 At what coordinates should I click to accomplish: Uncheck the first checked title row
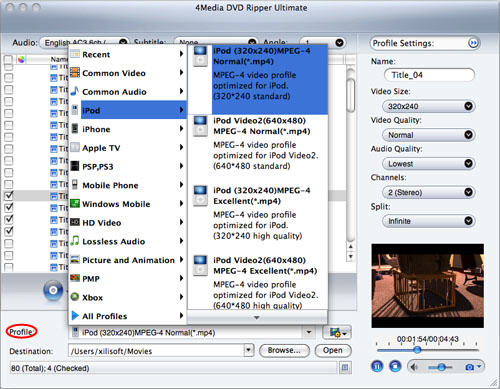9,196
